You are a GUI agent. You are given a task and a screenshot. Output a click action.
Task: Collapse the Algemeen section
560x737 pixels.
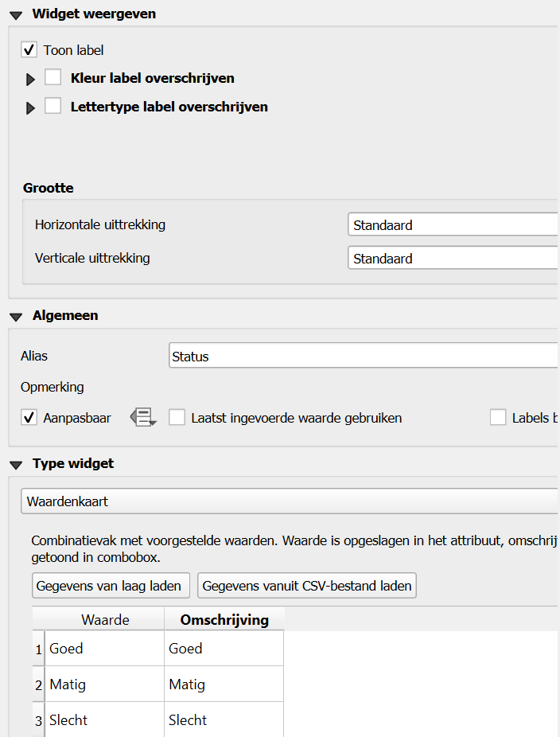point(16,317)
